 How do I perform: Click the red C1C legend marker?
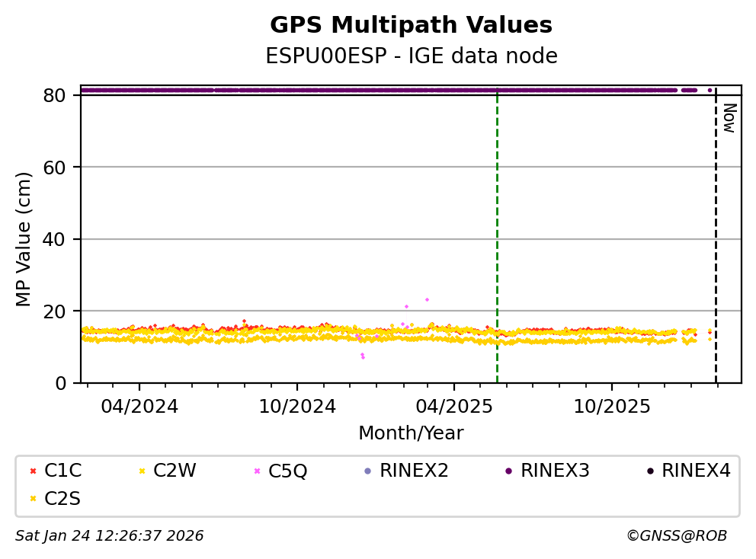pyautogui.click(x=32, y=471)
